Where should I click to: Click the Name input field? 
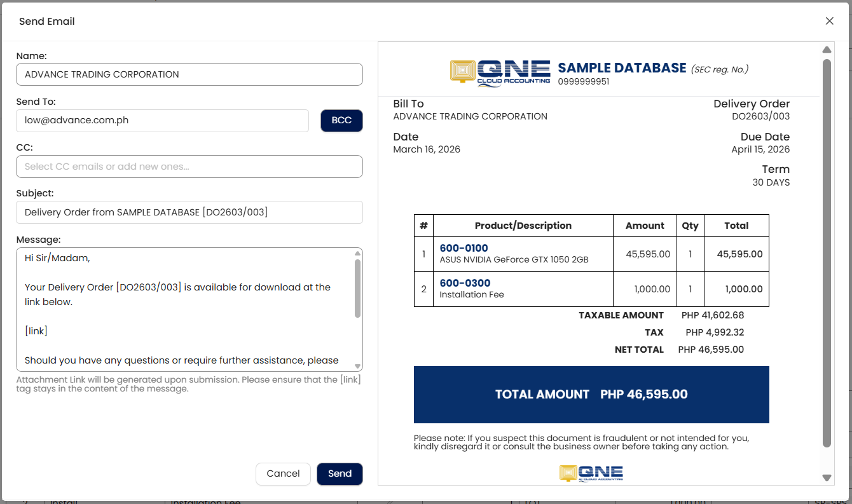189,74
